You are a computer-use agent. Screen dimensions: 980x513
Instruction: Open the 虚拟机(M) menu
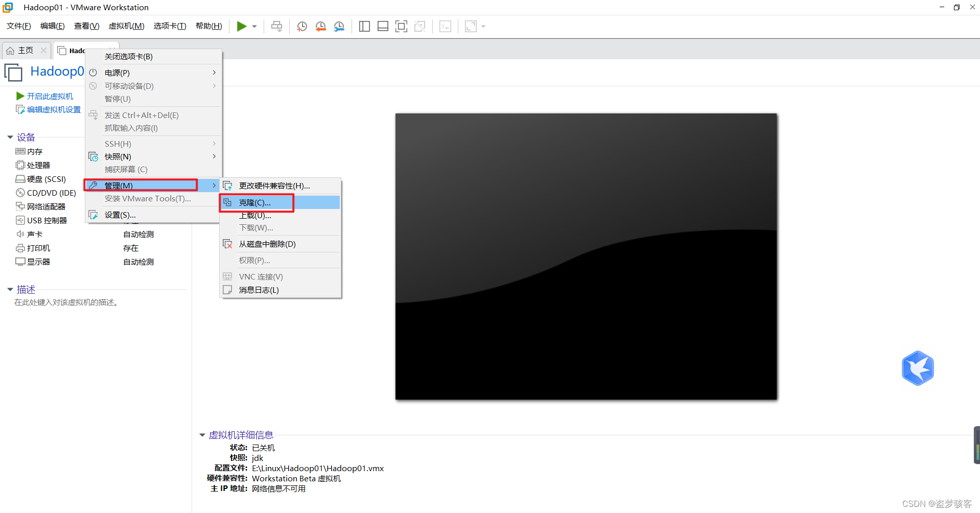pos(127,26)
